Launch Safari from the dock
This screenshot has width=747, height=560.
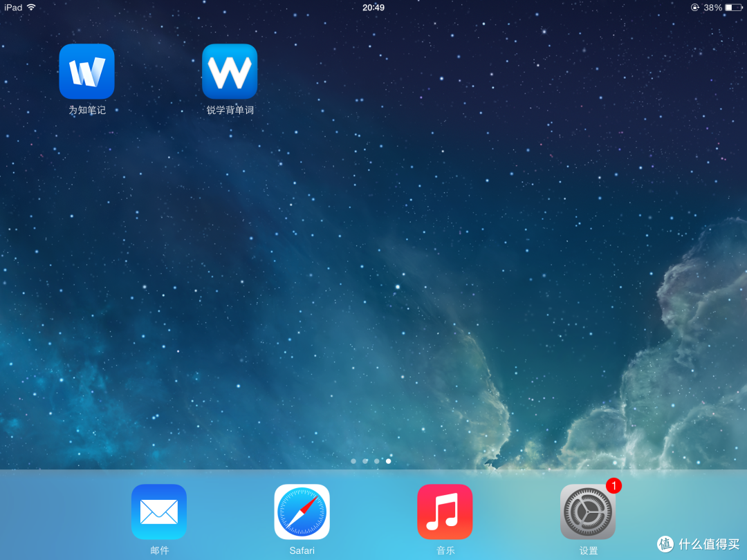point(302,512)
